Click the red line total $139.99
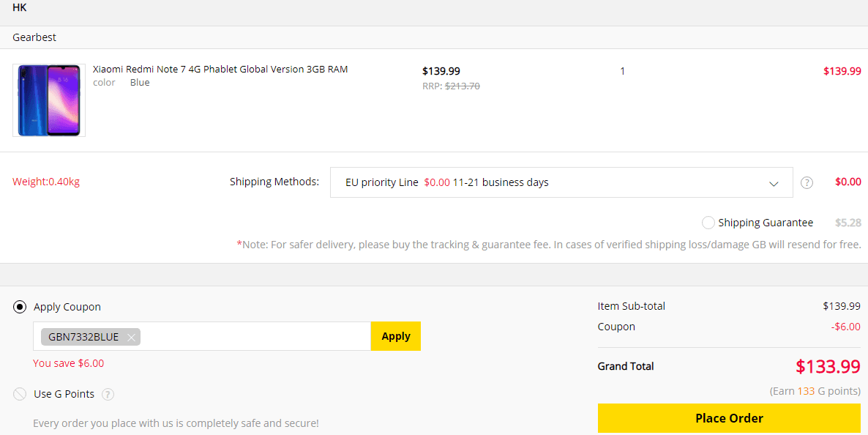The image size is (868, 435). pyautogui.click(x=842, y=71)
